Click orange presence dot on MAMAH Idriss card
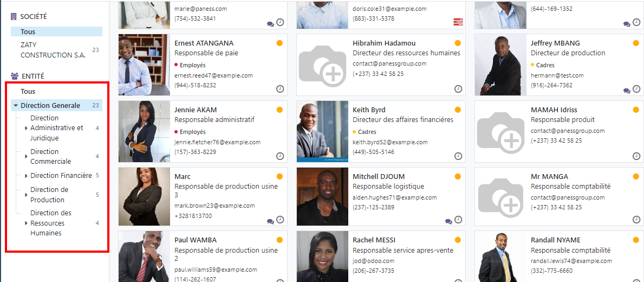 636,110
